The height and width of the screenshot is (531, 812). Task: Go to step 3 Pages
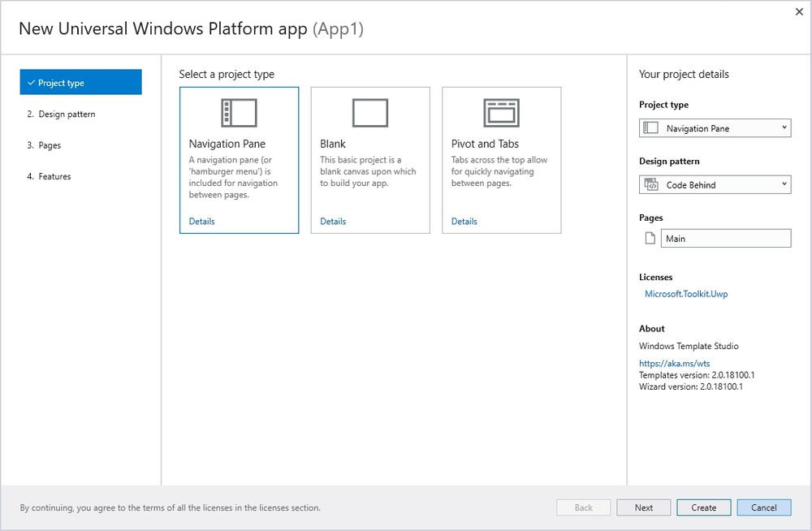[44, 145]
